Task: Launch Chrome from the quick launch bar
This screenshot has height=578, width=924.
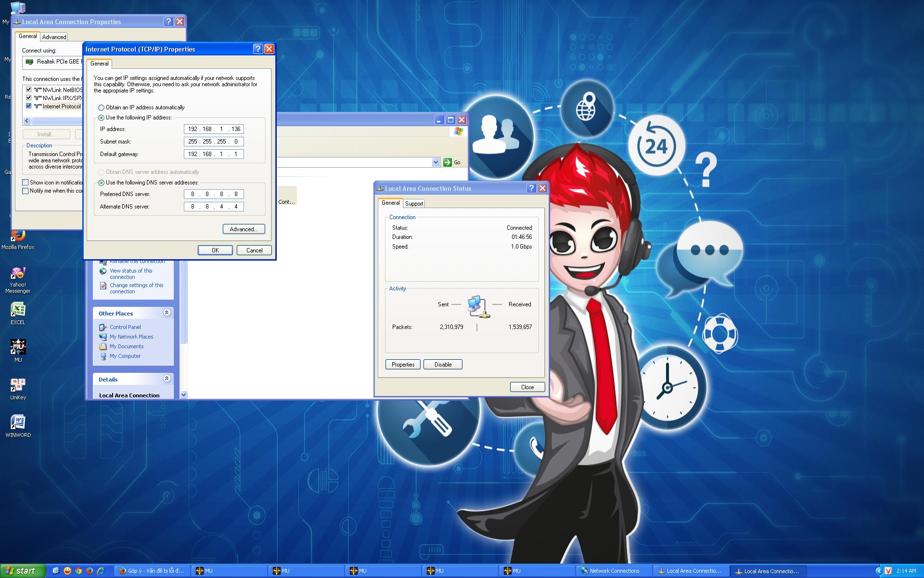Action: [x=78, y=571]
